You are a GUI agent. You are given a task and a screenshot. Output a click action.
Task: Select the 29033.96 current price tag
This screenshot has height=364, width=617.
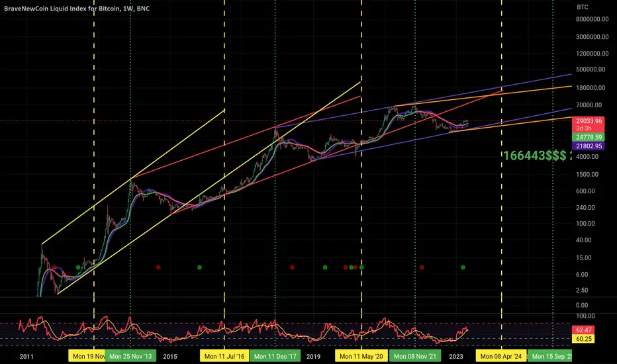(589, 121)
